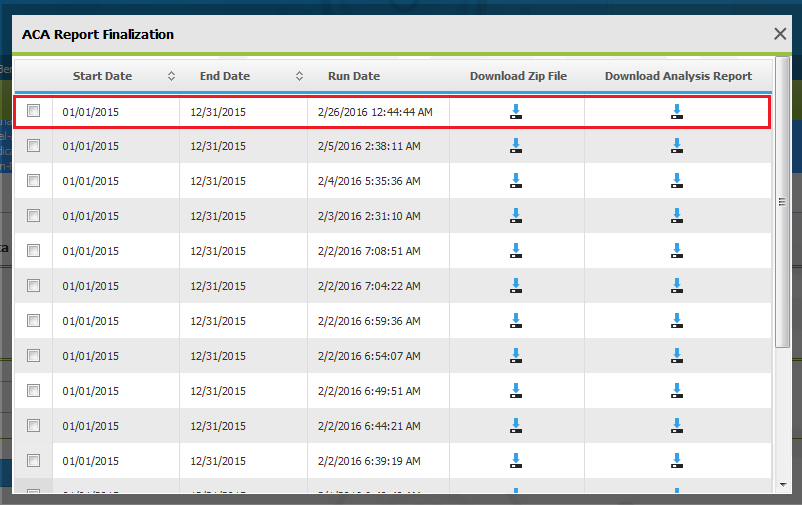
Task: Download zip file for 2/3/2016 2:31:10 AM run
Action: [x=516, y=216]
